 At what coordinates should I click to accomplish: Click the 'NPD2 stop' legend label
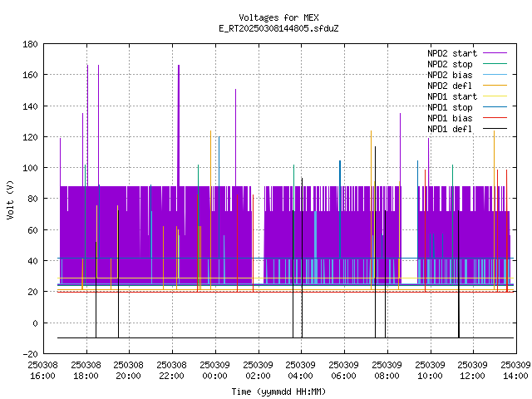pyautogui.click(x=450, y=64)
